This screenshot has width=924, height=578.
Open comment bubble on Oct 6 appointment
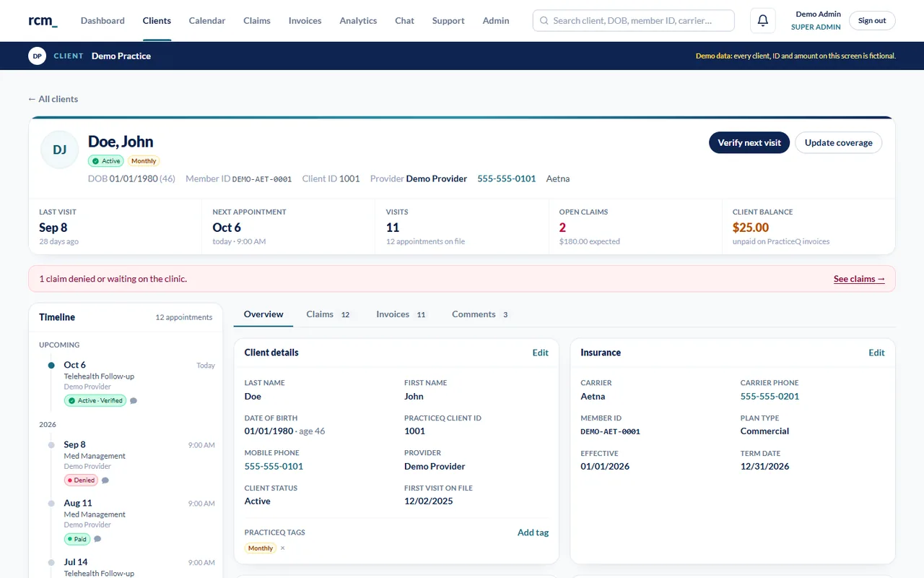point(134,400)
